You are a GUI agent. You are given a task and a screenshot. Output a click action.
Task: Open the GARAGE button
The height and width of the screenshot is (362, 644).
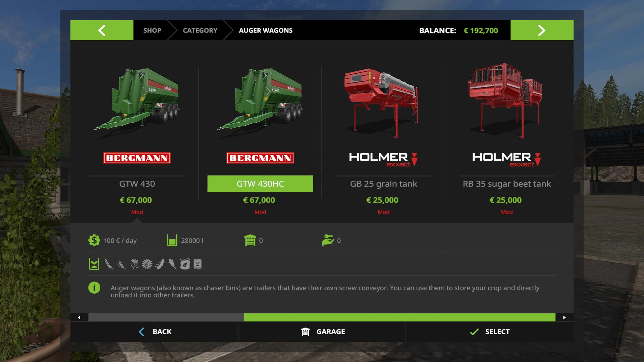[322, 332]
